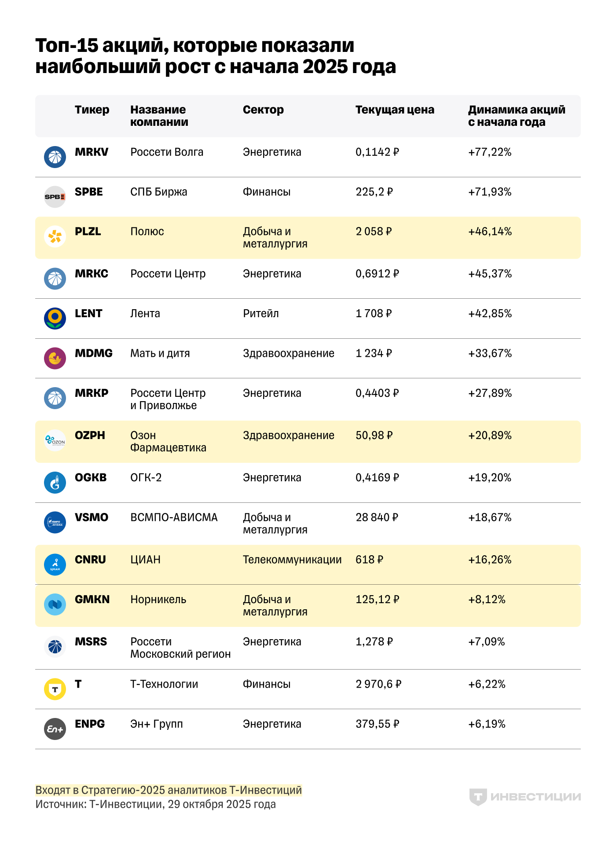Click the T-Investments watermark logo
The height and width of the screenshot is (846, 616).
pyautogui.click(x=525, y=797)
